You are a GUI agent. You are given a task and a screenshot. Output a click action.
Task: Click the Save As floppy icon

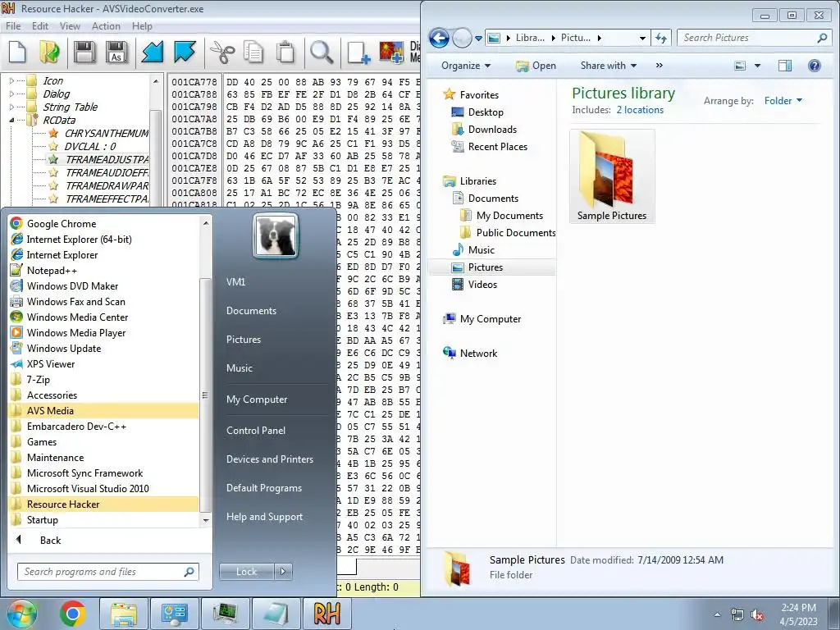116,52
